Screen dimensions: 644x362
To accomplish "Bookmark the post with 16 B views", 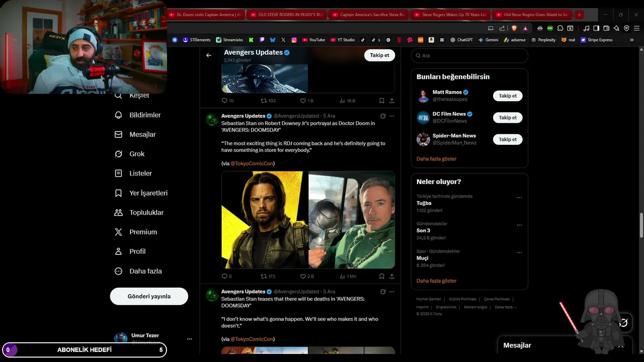I will coord(382,101).
